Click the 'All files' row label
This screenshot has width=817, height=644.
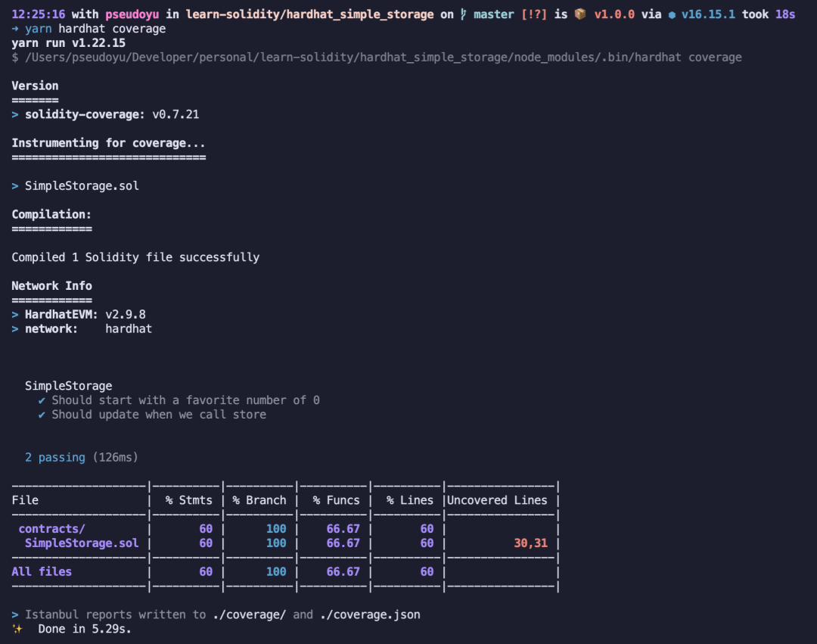42,571
